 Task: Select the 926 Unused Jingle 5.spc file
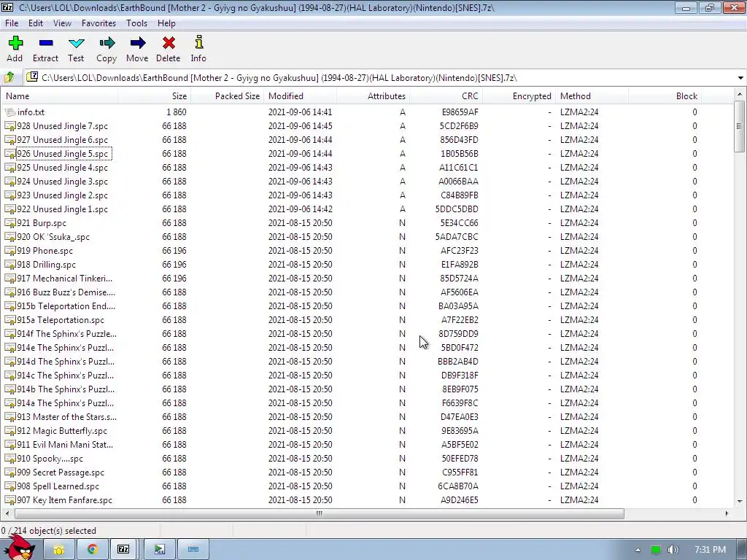click(x=63, y=154)
